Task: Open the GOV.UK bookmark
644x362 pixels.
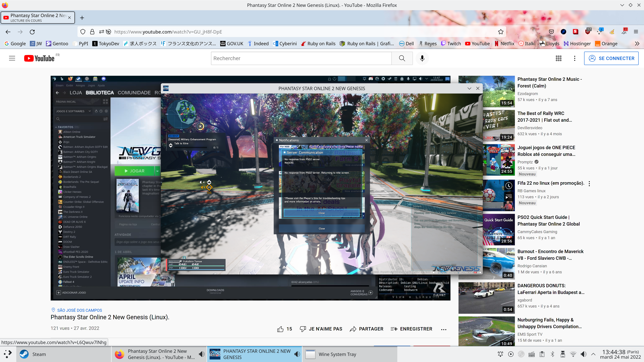Action: (x=232, y=43)
